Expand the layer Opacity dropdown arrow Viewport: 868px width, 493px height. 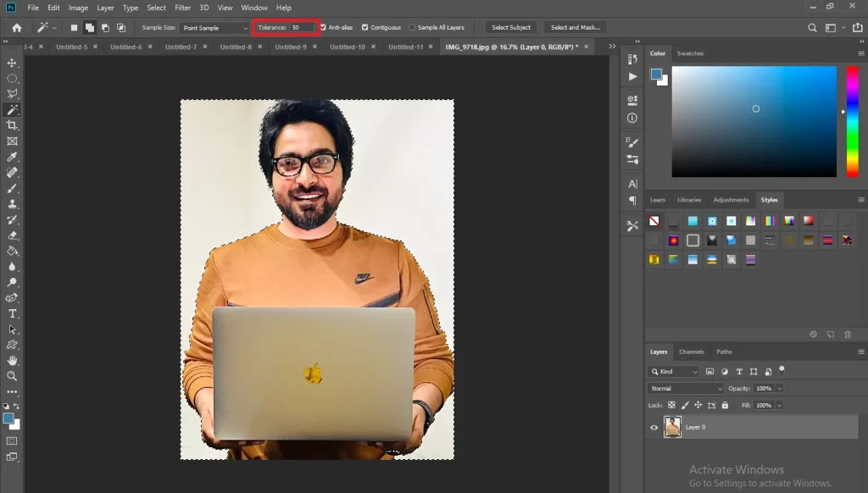pos(779,388)
